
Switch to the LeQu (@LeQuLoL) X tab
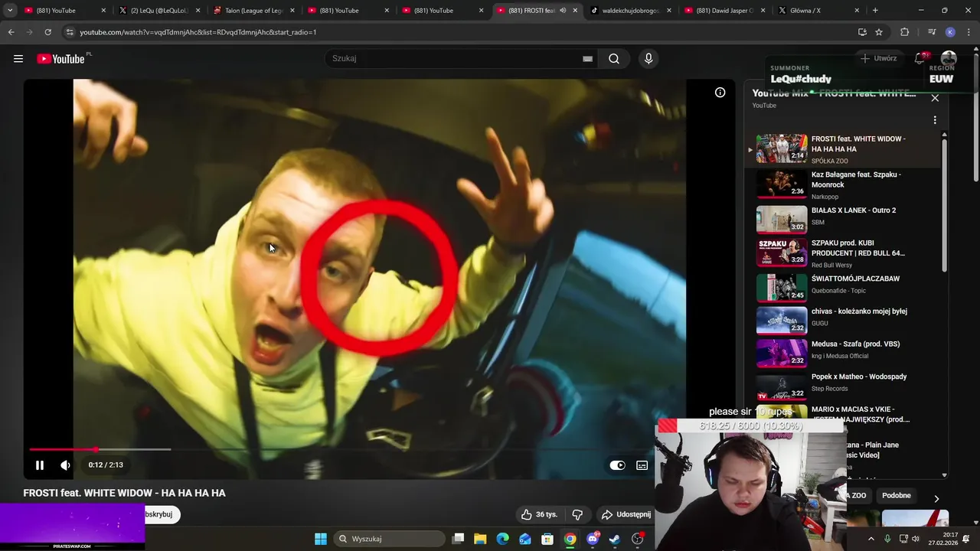coord(159,11)
